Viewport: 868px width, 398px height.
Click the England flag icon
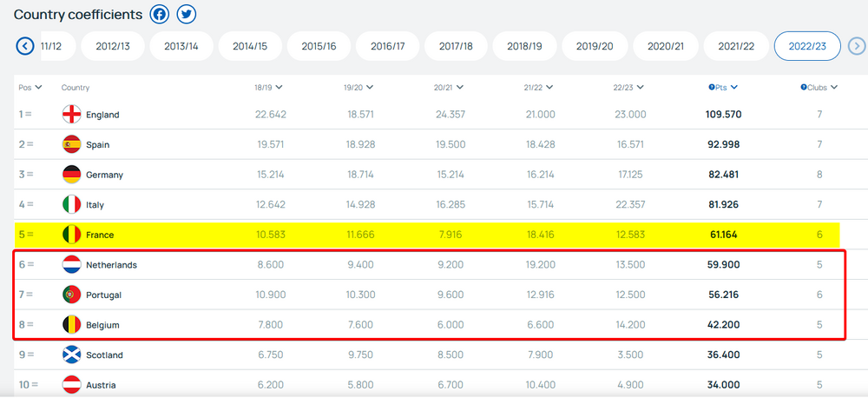(x=72, y=115)
